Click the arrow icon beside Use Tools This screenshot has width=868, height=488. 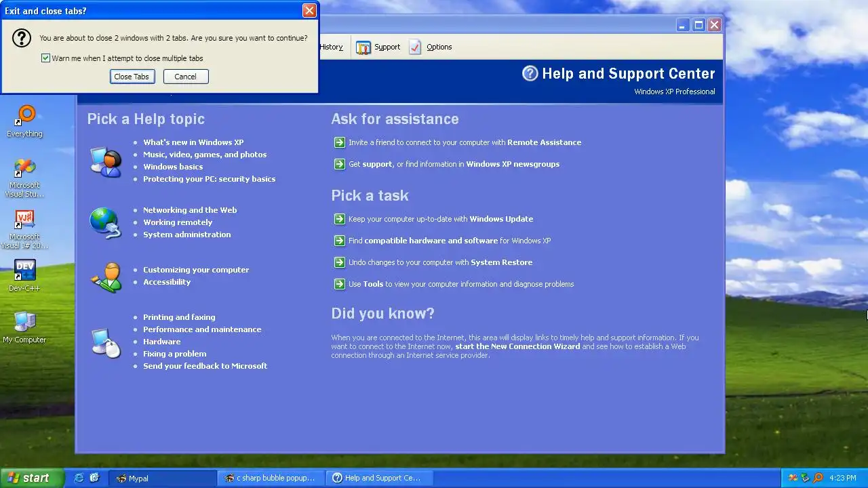[x=340, y=284]
